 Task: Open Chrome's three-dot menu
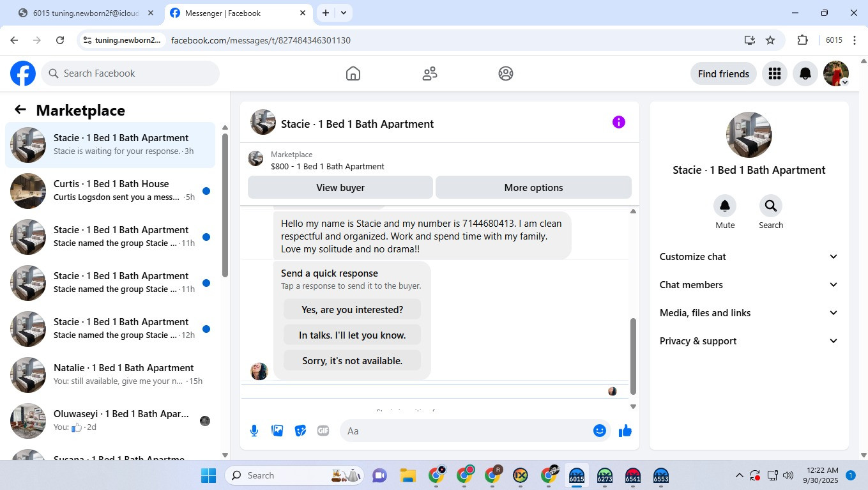coord(855,40)
